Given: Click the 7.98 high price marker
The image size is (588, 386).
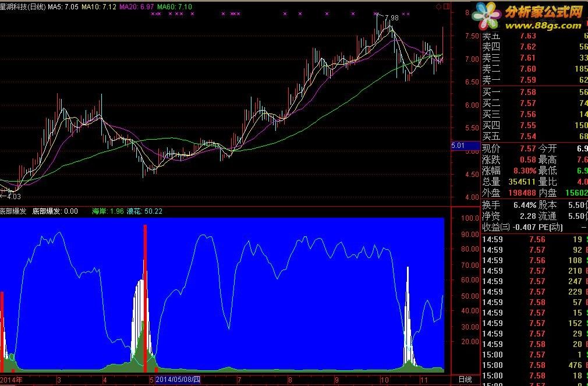Looking at the screenshot, I should click(391, 18).
